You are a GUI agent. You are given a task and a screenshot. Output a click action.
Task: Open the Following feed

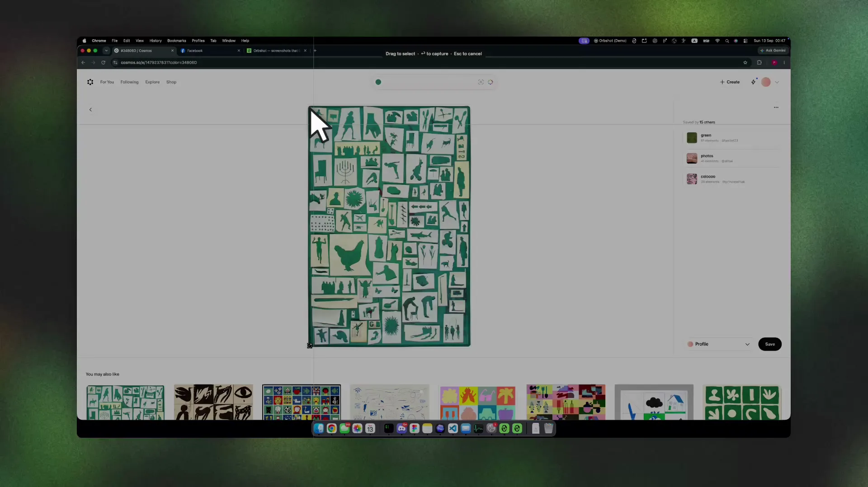point(129,82)
